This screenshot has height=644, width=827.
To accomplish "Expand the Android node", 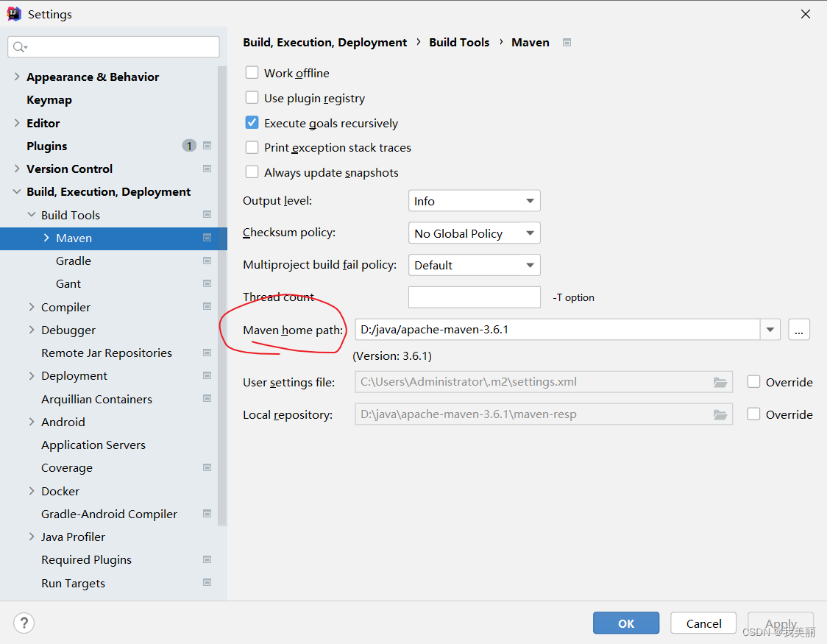I will point(32,422).
